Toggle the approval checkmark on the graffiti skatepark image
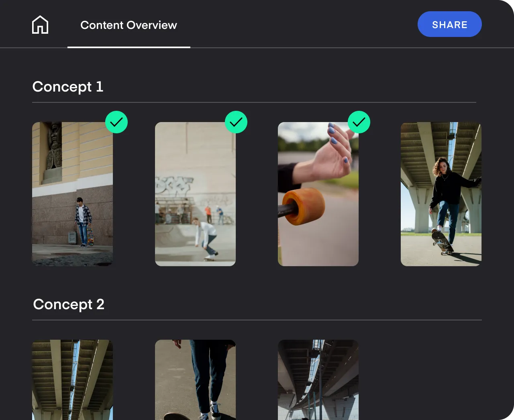This screenshot has width=514, height=420. point(236,122)
